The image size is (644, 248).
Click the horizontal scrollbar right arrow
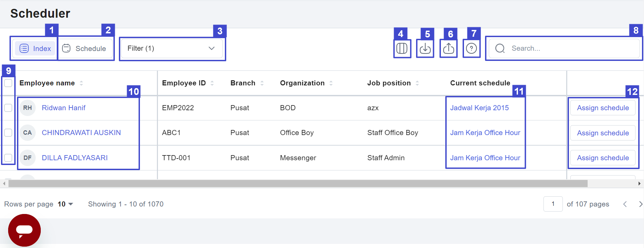point(639,184)
